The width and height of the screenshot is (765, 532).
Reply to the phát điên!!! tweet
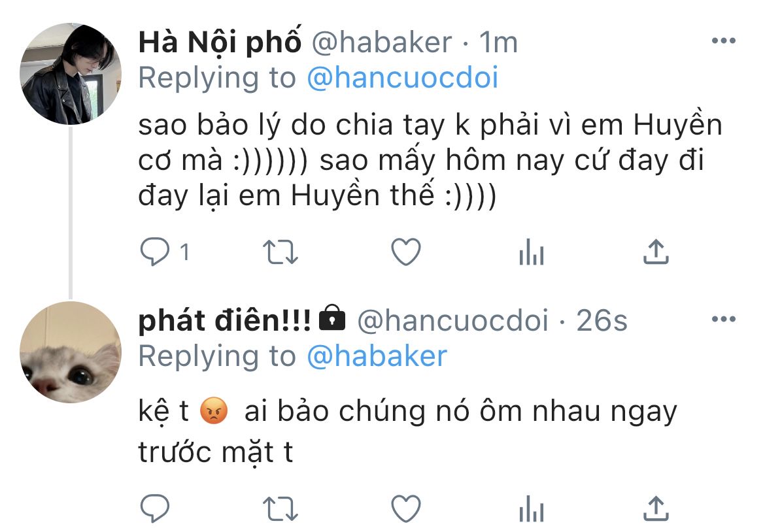[x=155, y=508]
